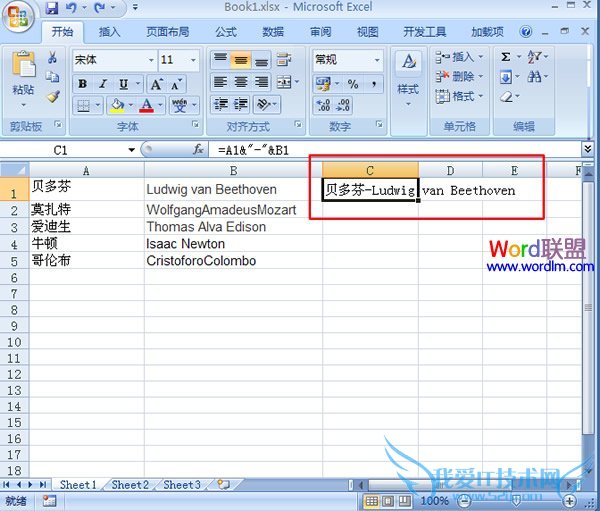Expand the formula bar
The height and width of the screenshot is (511, 600).
coord(588,149)
